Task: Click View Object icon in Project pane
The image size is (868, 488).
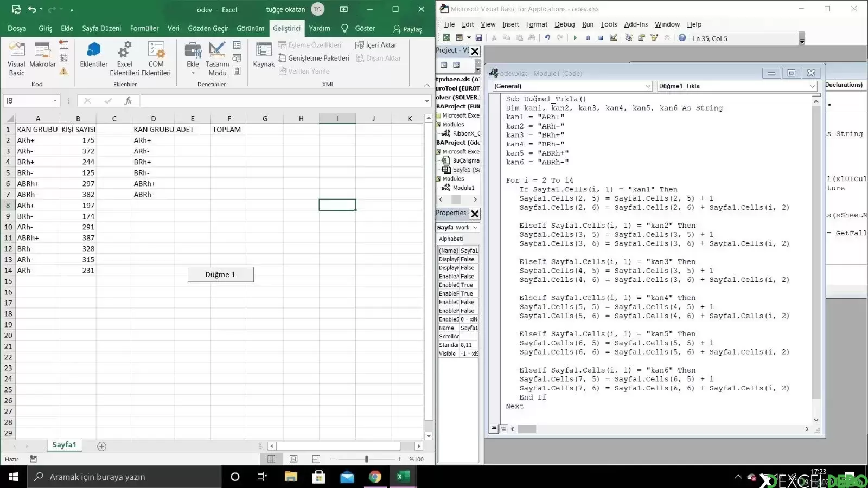Action: tap(457, 65)
